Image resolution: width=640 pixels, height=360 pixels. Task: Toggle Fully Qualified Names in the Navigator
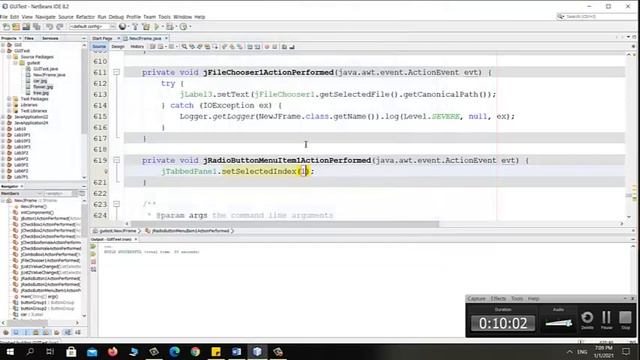(57, 333)
